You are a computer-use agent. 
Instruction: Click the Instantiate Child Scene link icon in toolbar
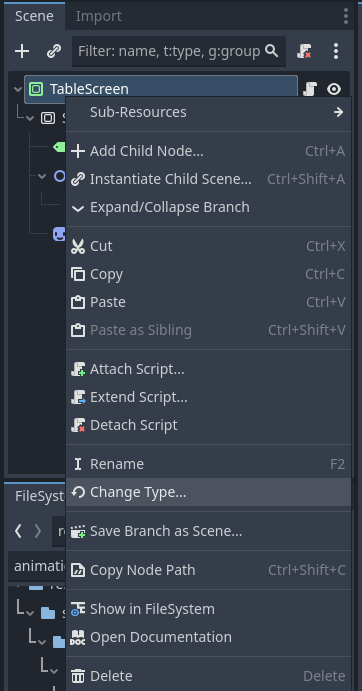54,52
